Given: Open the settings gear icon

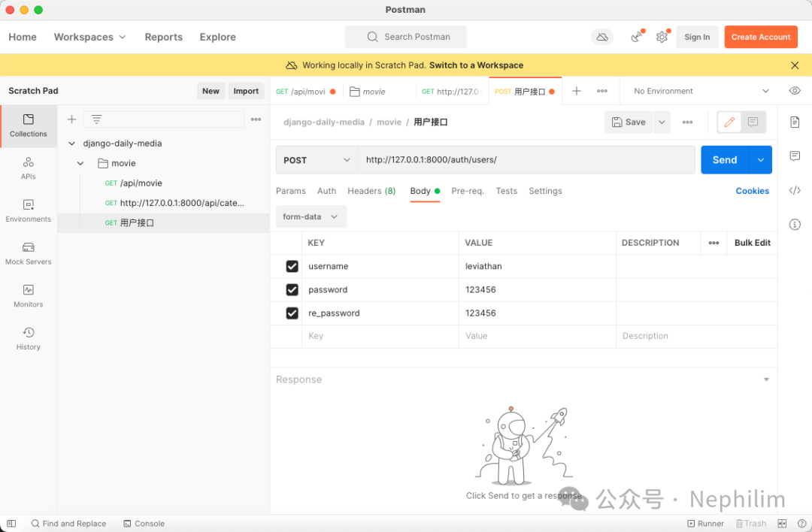Looking at the screenshot, I should (662, 37).
